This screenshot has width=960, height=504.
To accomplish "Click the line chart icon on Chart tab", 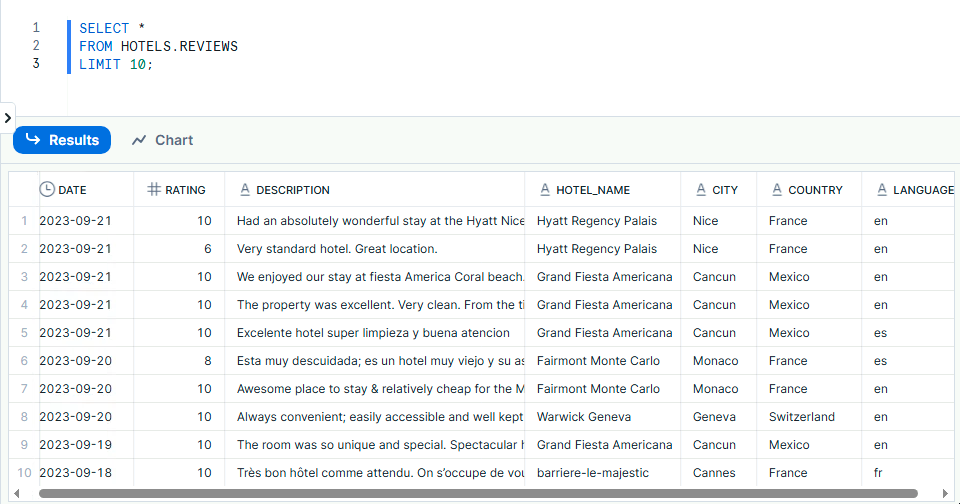I will [x=139, y=140].
